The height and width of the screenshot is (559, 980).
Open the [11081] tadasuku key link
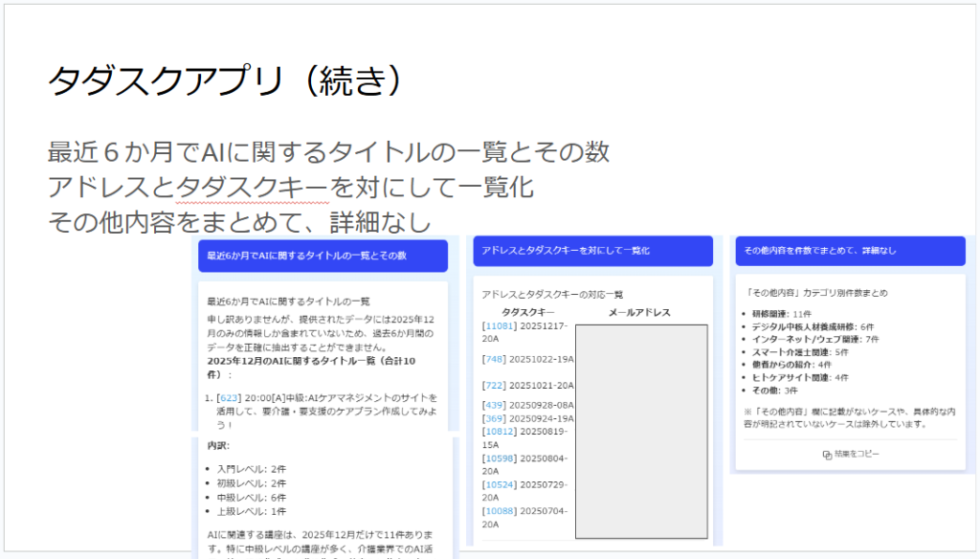point(500,325)
